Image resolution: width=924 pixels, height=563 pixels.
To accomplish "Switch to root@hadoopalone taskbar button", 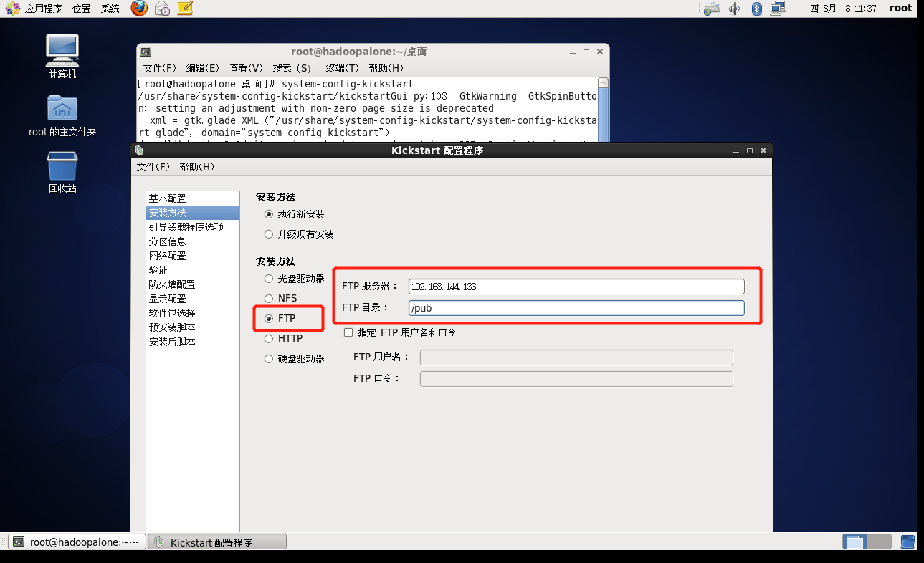I will point(77,542).
